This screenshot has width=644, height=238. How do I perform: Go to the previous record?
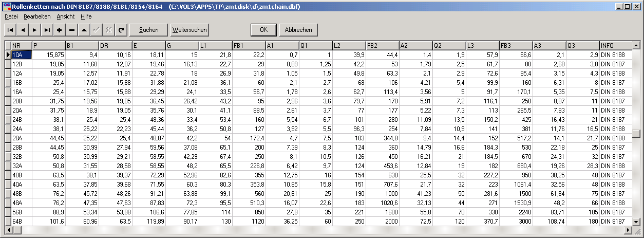pos(23,30)
